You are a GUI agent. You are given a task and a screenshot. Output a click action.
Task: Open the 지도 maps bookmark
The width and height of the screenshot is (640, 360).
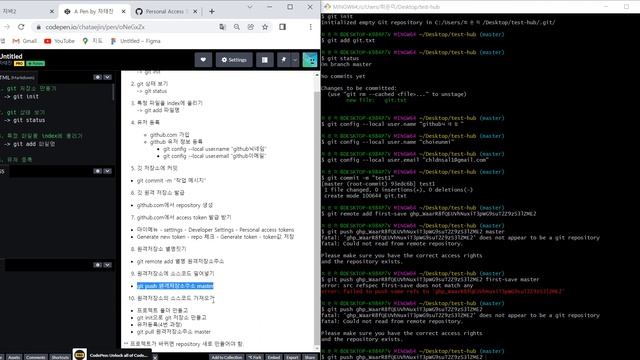click(x=93, y=41)
